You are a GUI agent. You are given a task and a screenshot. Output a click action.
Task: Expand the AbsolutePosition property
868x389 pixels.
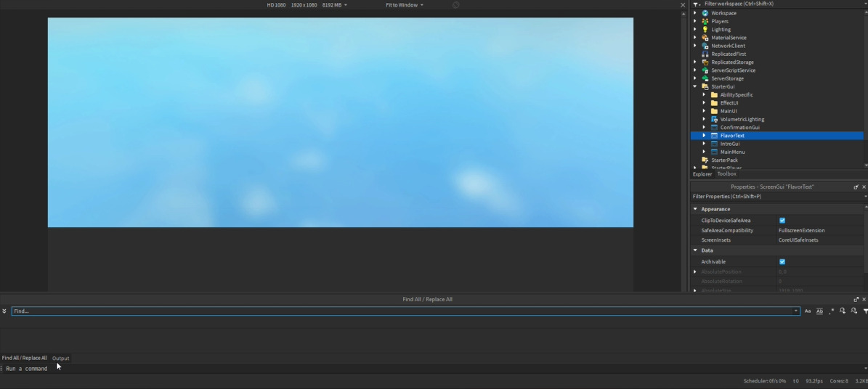(695, 271)
